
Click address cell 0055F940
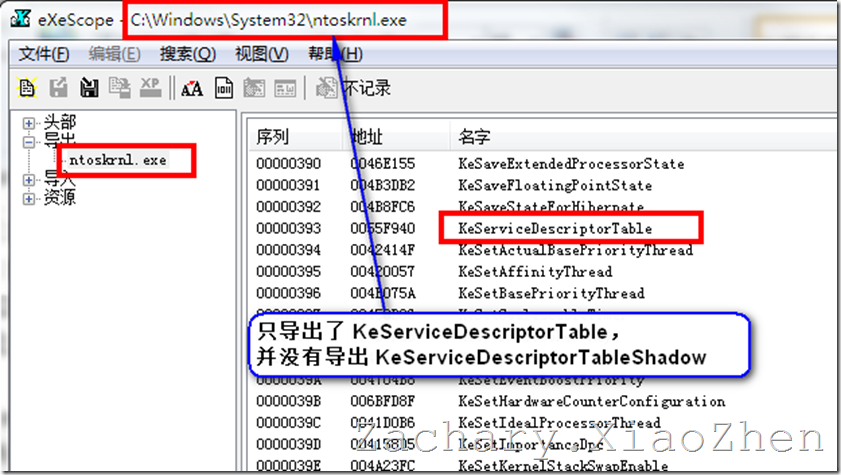coord(382,228)
